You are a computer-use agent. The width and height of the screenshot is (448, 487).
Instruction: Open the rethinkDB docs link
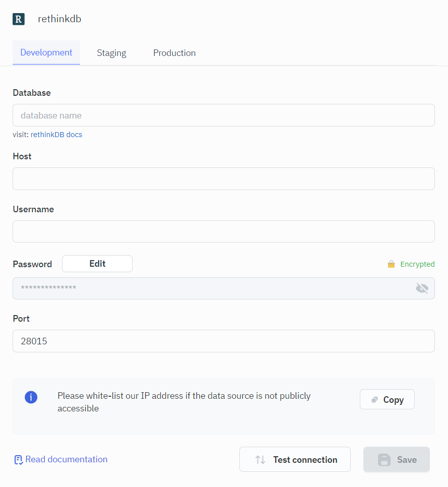tap(56, 135)
